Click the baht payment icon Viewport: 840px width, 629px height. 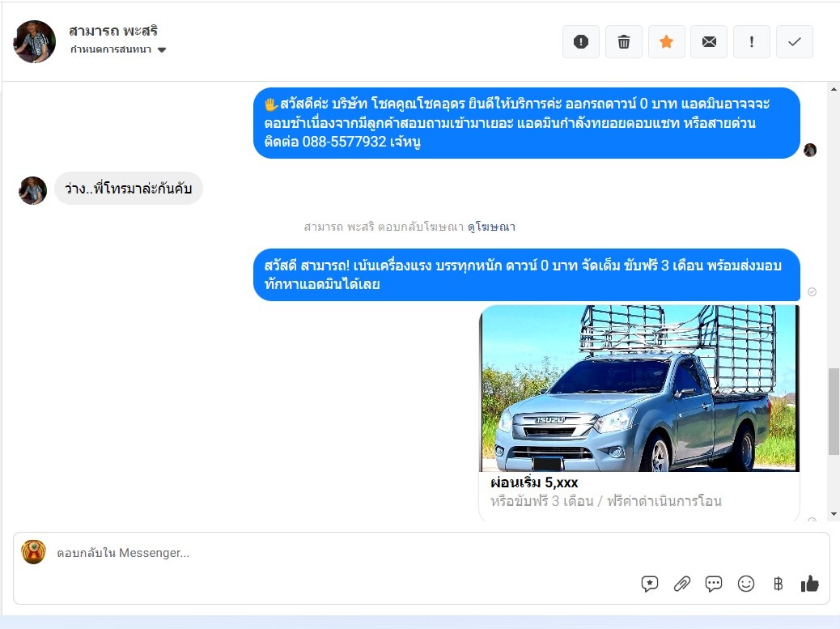pyautogui.click(x=778, y=584)
